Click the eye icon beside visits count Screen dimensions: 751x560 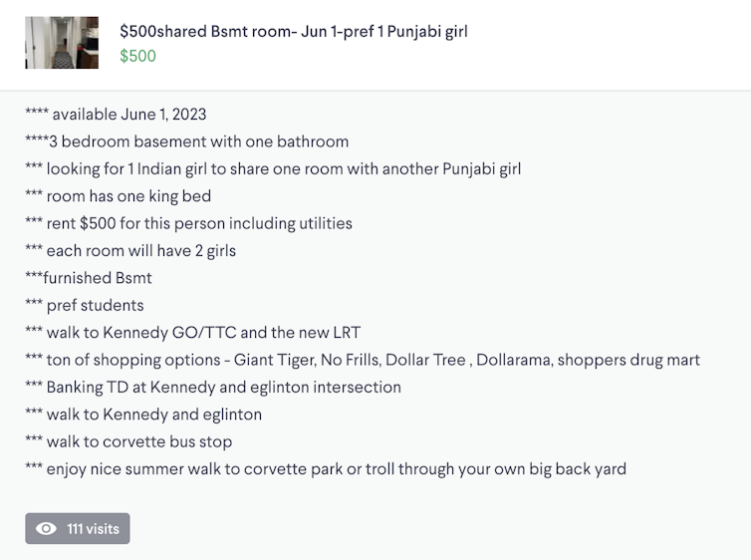[x=46, y=529]
